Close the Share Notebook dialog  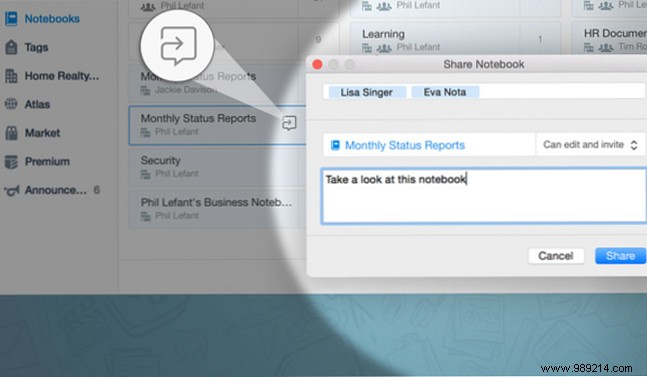click(x=317, y=64)
